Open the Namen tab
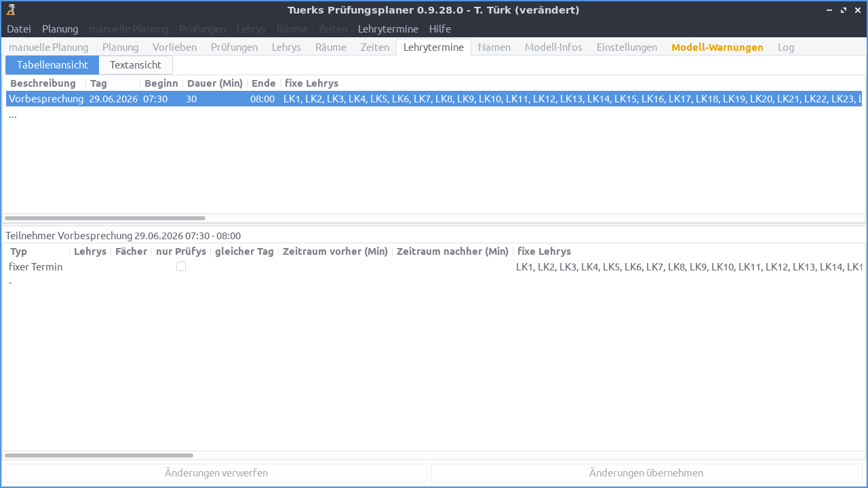868x488 pixels. [494, 47]
